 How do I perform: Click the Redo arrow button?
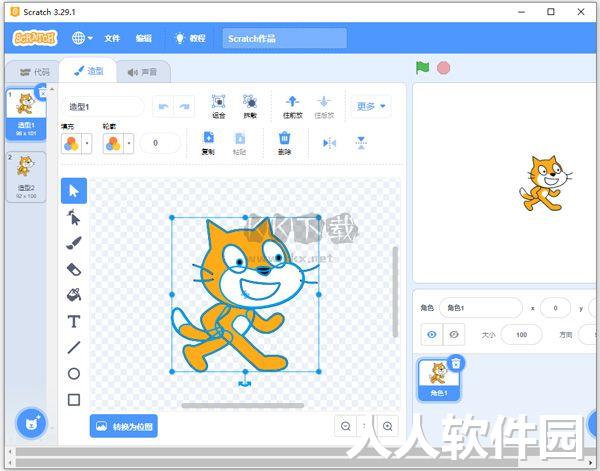184,106
